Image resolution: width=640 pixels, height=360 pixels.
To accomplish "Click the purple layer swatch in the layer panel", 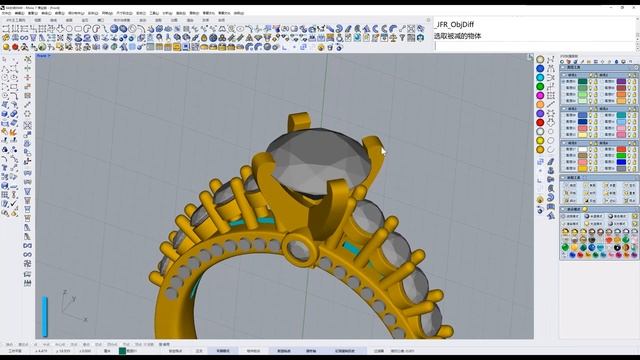I will pyautogui.click(x=621, y=82).
